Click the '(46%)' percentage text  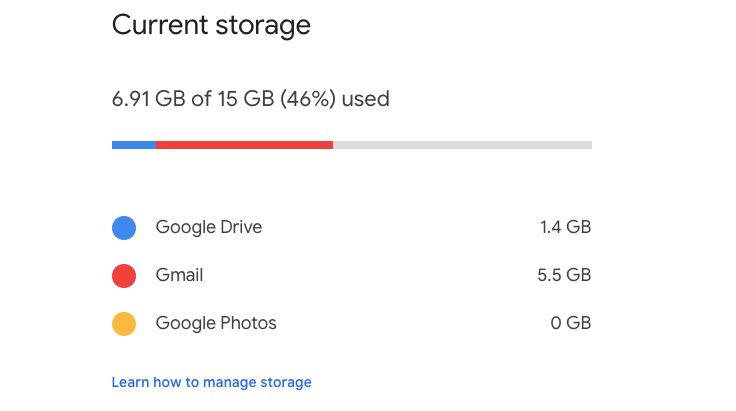(x=309, y=99)
